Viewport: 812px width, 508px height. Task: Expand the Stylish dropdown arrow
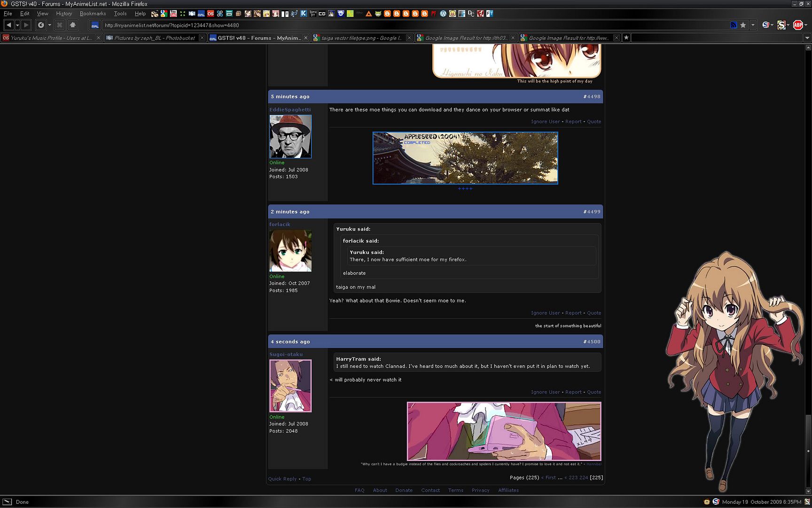click(x=788, y=25)
